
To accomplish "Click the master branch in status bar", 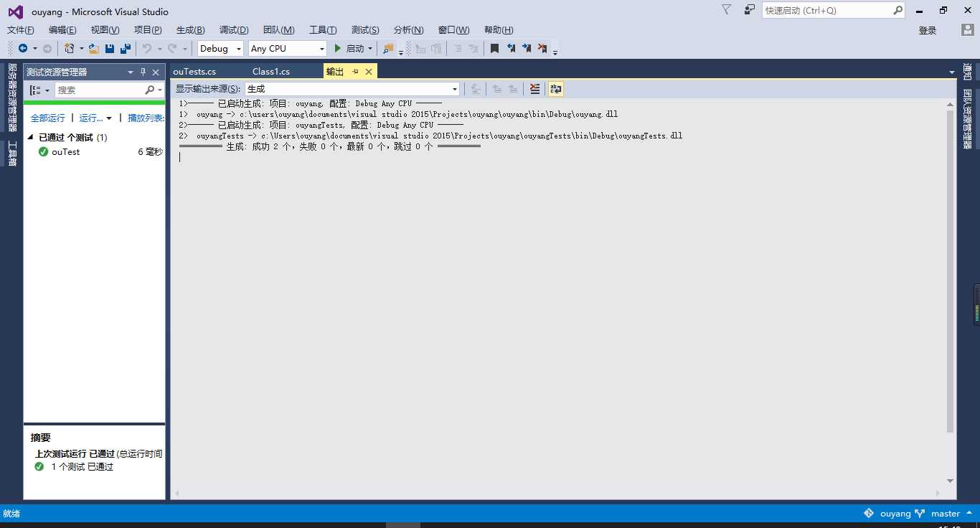I will (x=946, y=514).
